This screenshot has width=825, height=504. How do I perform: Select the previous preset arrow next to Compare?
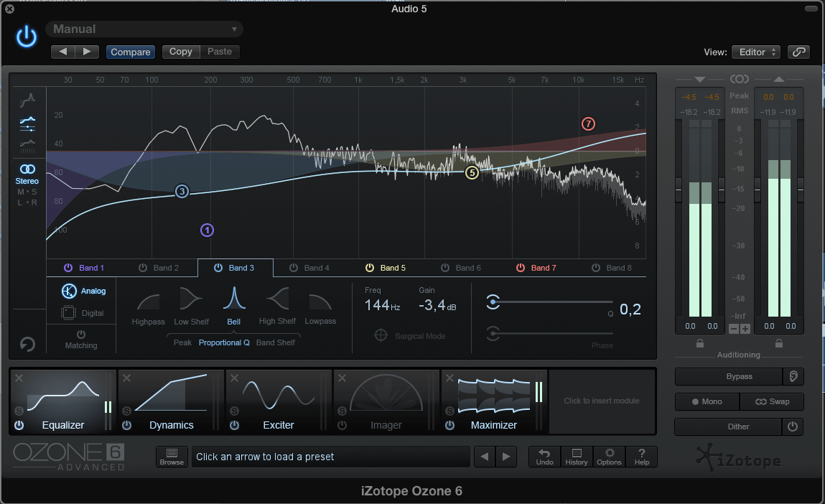click(x=63, y=52)
